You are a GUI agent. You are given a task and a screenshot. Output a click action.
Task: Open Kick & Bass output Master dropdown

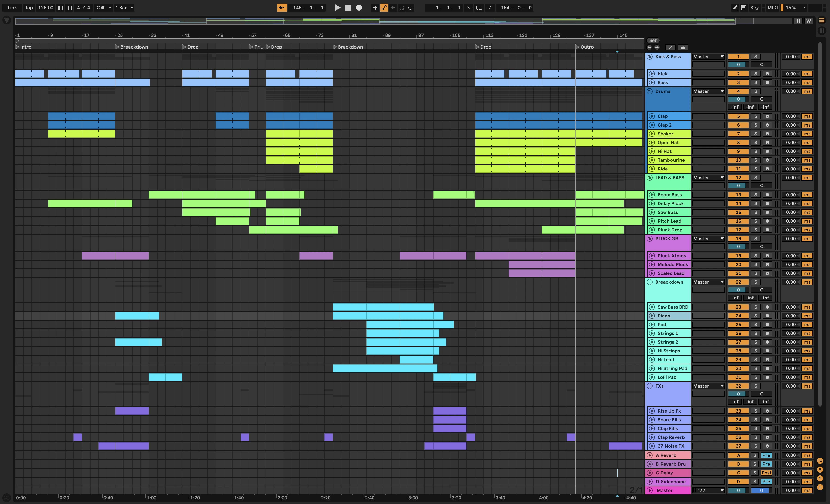(708, 57)
